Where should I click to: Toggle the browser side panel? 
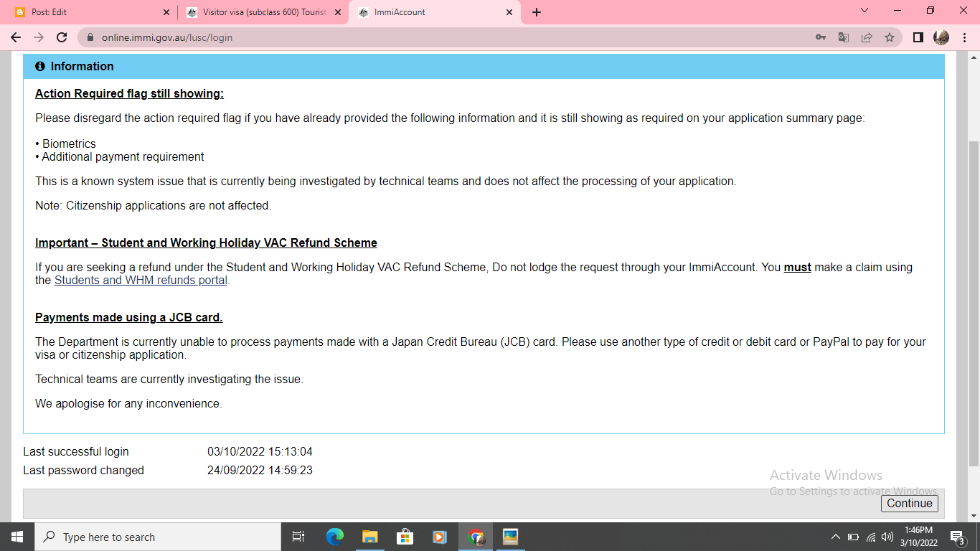918,37
